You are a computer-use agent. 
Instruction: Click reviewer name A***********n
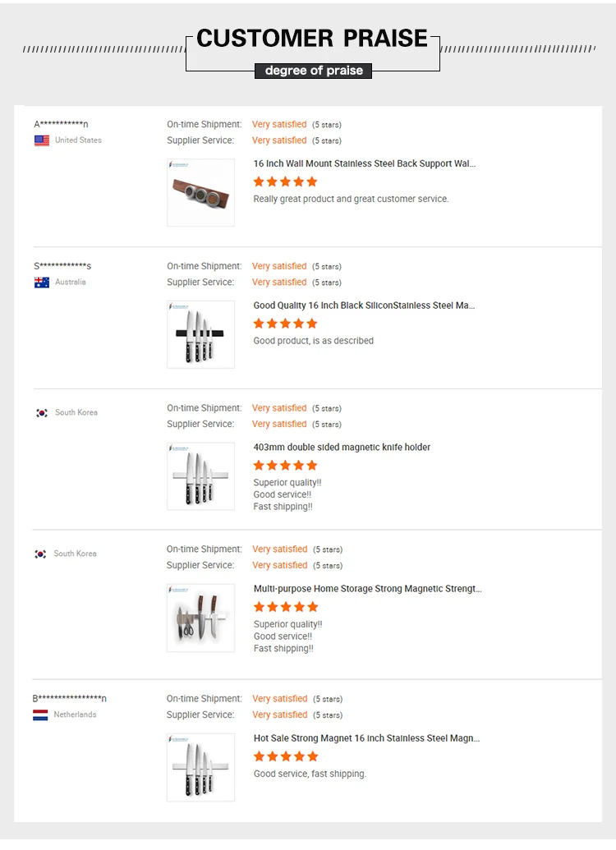[61, 125]
